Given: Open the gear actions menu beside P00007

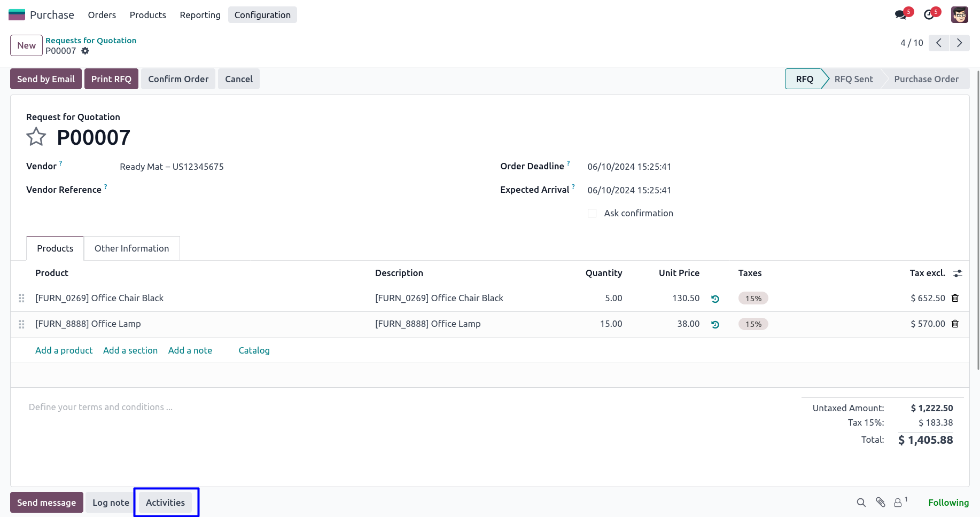Looking at the screenshot, I should pos(85,51).
